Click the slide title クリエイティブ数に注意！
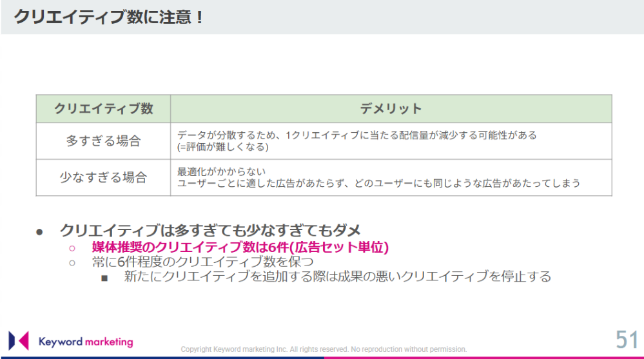 coord(109,17)
